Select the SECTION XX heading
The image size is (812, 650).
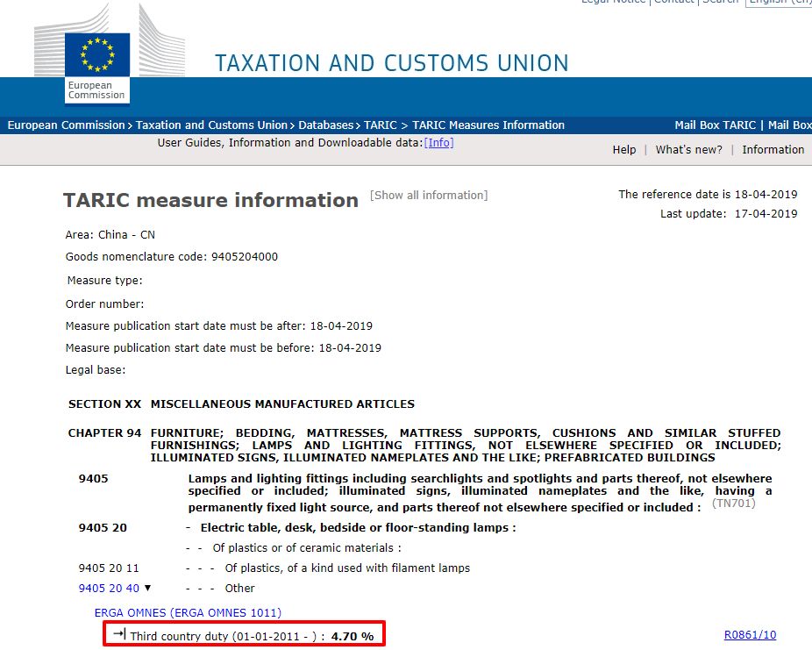coord(104,404)
